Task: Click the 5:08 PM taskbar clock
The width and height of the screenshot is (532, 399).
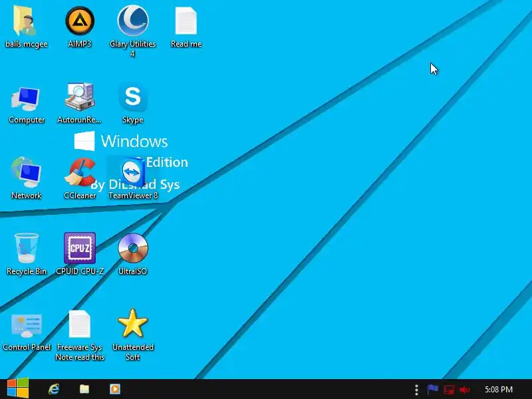Action: click(x=498, y=389)
